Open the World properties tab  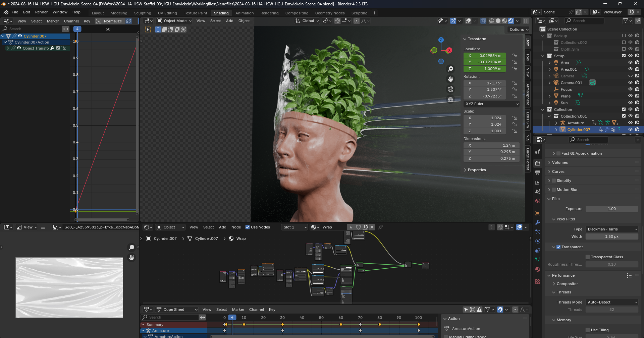[538, 201]
